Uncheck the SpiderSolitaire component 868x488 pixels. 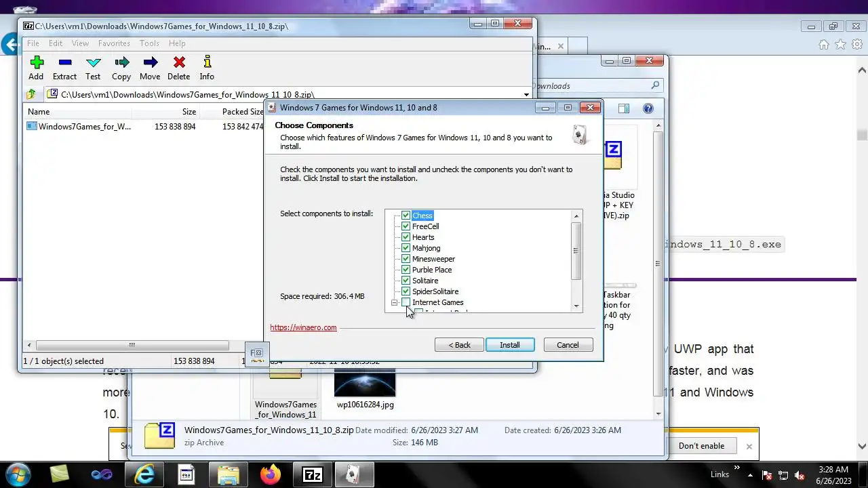[406, 291]
